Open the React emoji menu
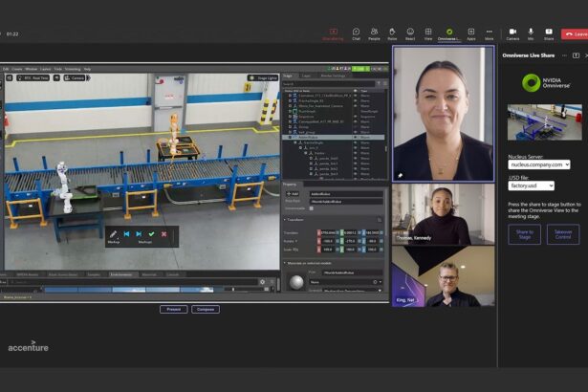The height and width of the screenshot is (392, 588). point(410,33)
